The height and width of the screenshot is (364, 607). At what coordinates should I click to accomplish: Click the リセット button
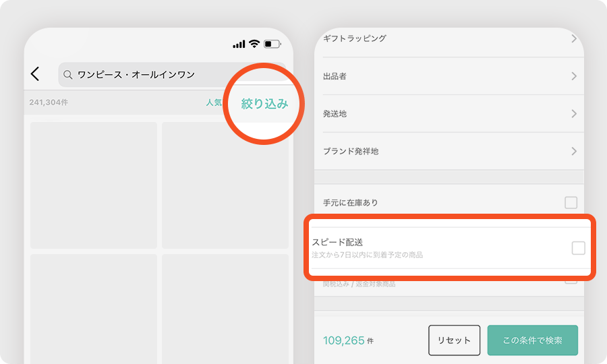point(454,340)
